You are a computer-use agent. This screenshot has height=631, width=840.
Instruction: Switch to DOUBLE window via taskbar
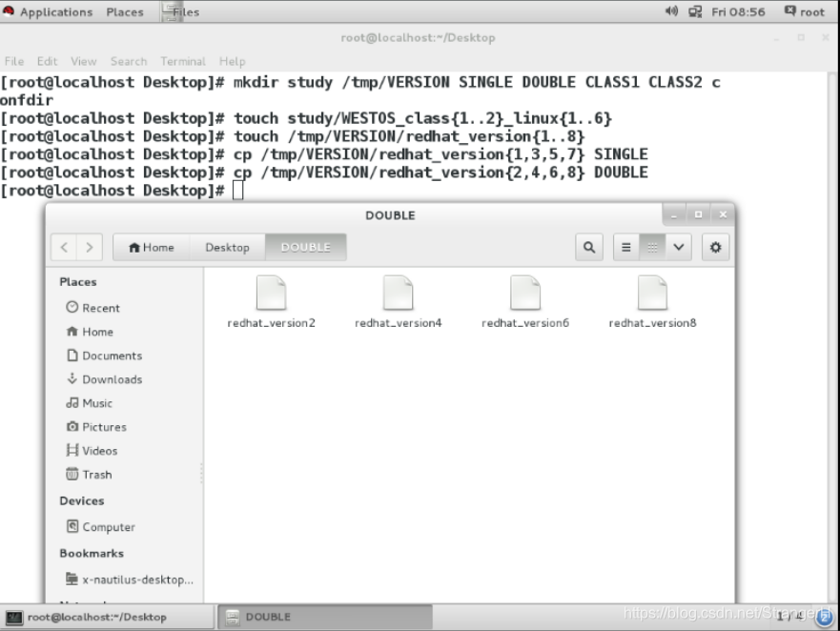click(x=324, y=617)
